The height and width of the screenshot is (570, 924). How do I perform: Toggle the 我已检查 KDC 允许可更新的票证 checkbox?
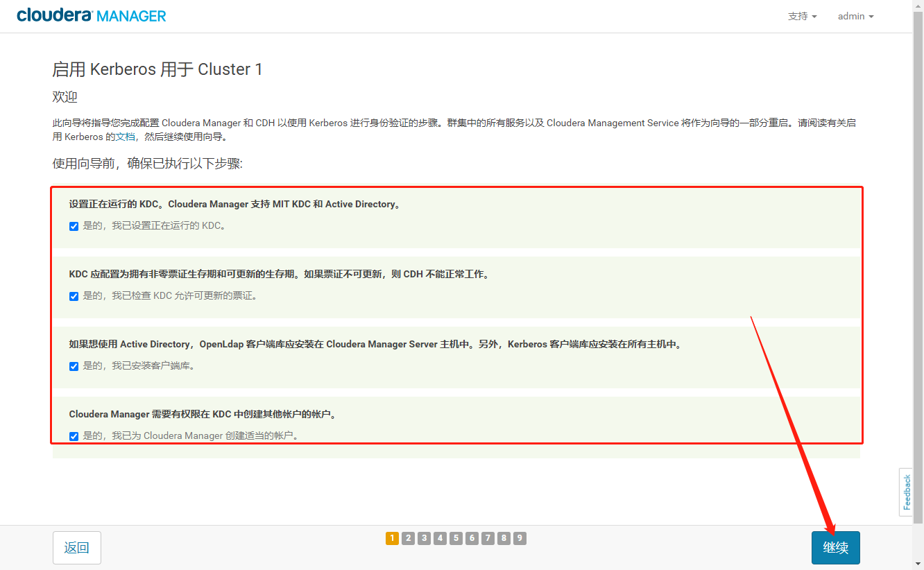tap(74, 296)
